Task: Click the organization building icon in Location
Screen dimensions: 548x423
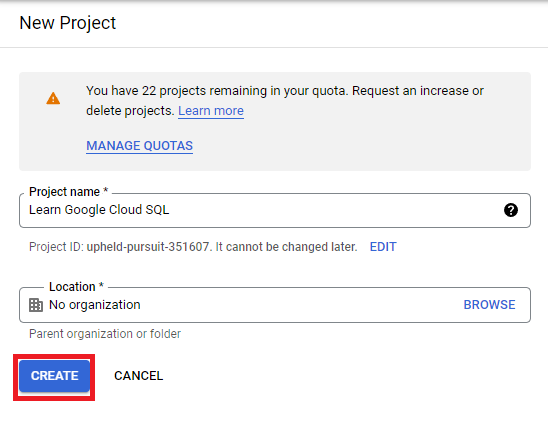Action: pyautogui.click(x=36, y=305)
